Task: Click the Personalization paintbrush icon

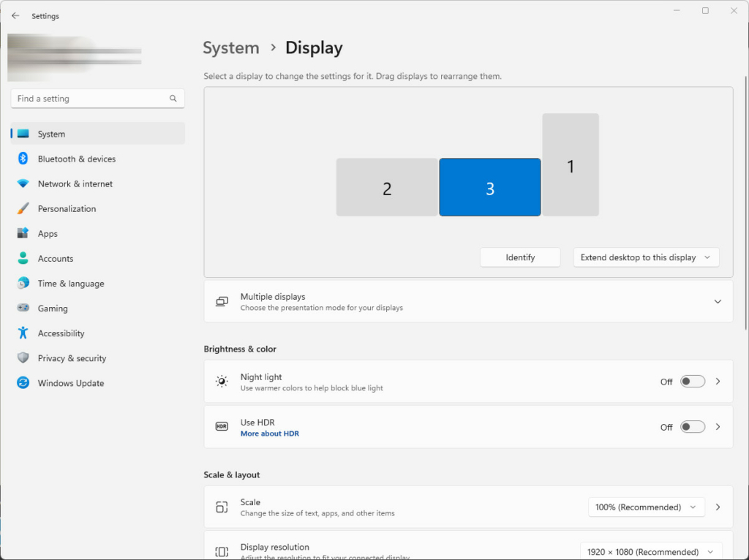Action: click(23, 208)
